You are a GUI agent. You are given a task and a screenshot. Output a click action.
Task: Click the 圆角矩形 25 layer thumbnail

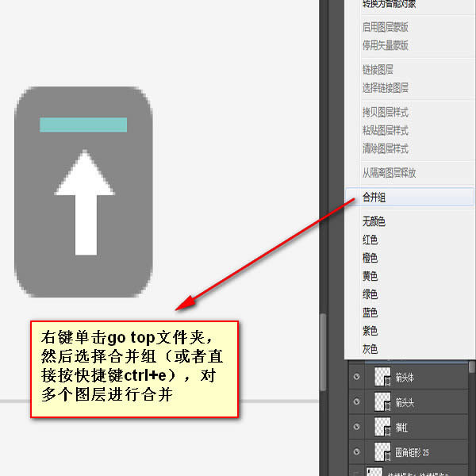(384, 452)
